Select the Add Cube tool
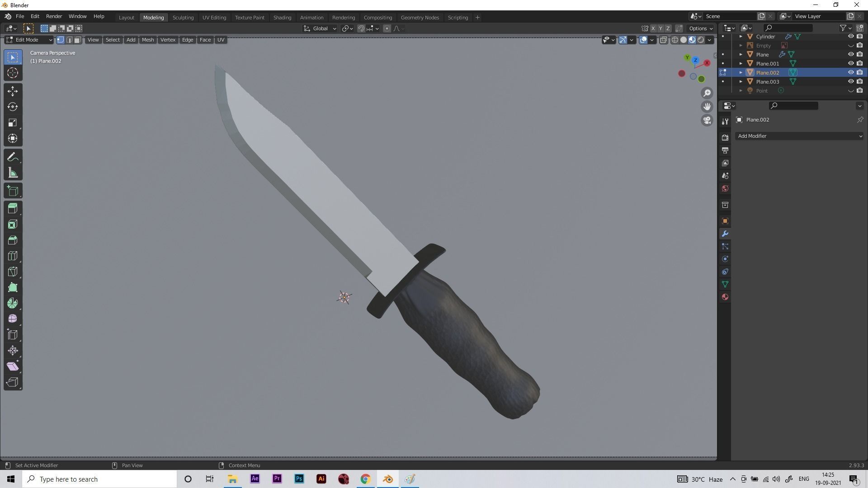Image resolution: width=868 pixels, height=488 pixels. pyautogui.click(x=13, y=191)
